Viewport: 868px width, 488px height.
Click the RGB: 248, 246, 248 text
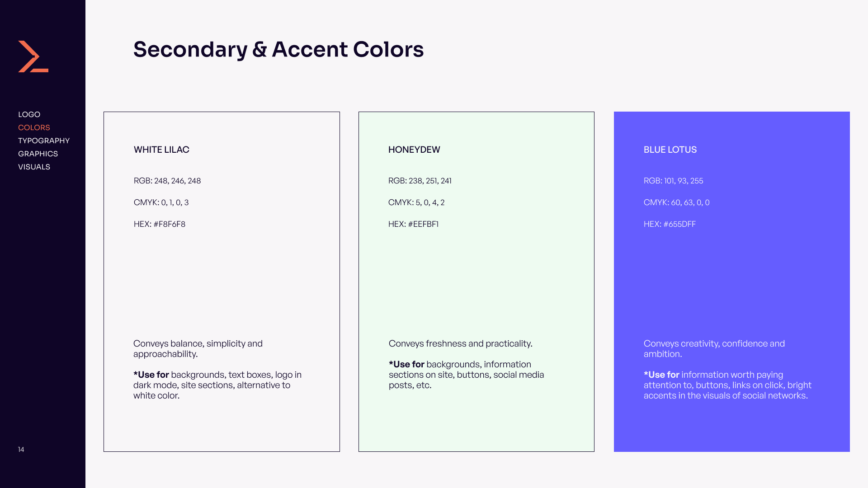[167, 181]
